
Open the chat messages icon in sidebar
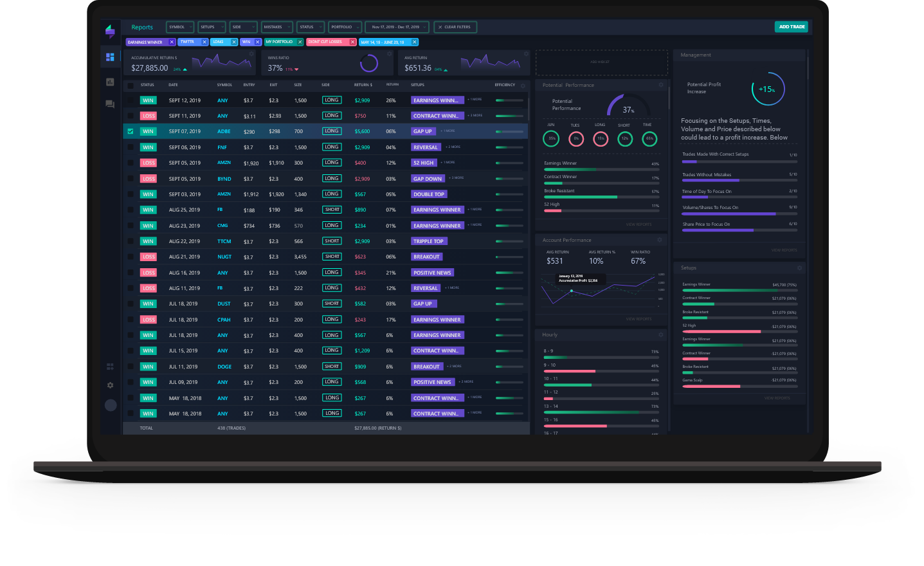(110, 104)
